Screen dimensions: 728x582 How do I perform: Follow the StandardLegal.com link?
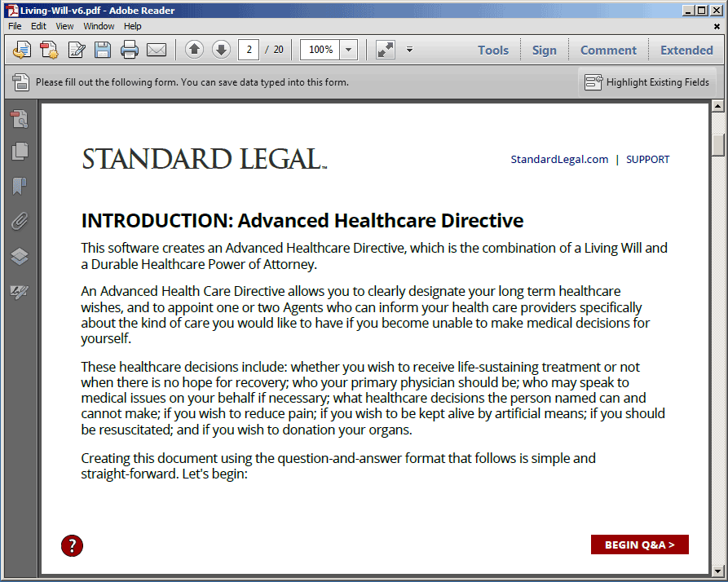pos(559,159)
